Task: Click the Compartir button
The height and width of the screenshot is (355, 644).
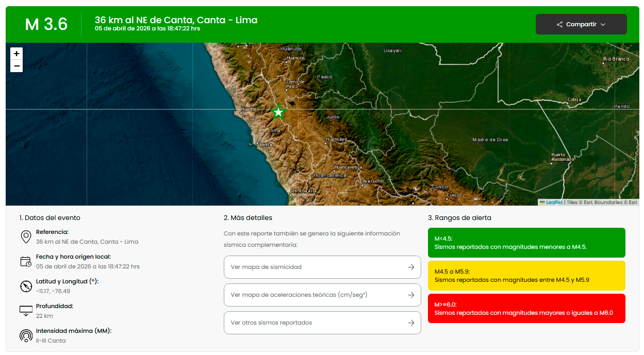Action: tap(581, 24)
